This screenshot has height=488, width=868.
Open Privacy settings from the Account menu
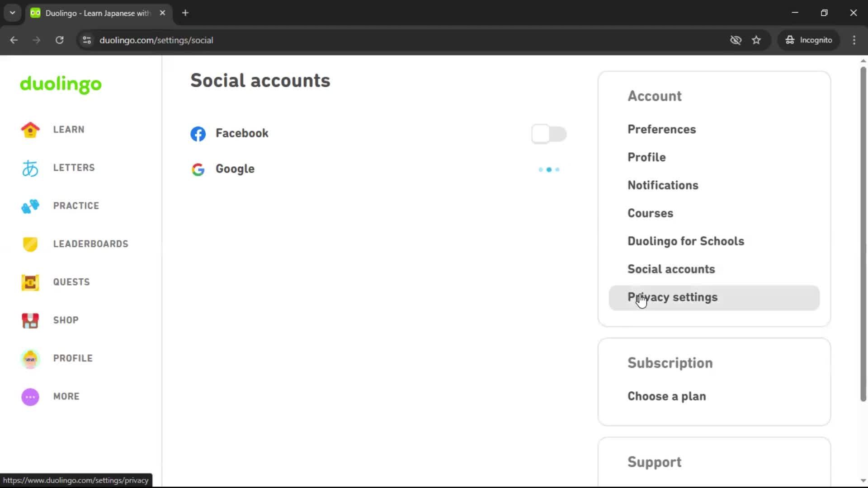tap(672, 297)
